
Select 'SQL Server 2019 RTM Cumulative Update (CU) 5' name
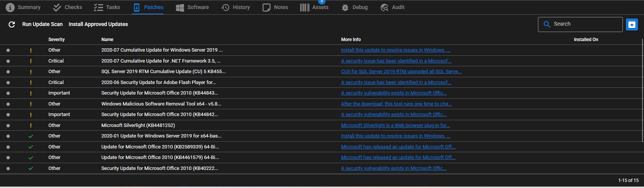tap(163, 72)
